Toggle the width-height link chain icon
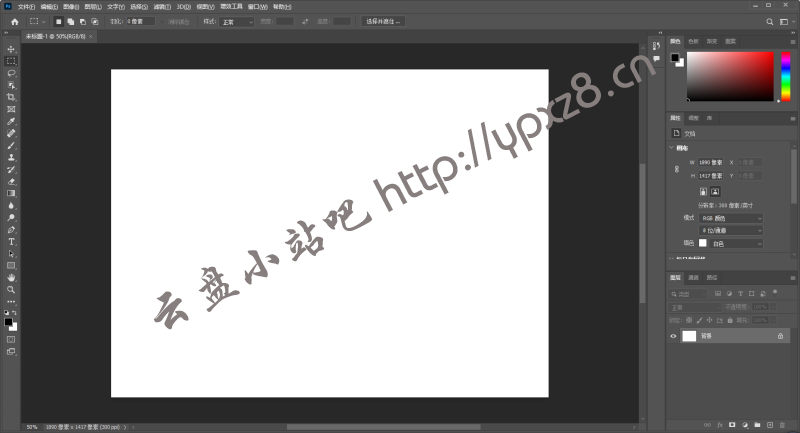This screenshot has width=800, height=433. (677, 169)
